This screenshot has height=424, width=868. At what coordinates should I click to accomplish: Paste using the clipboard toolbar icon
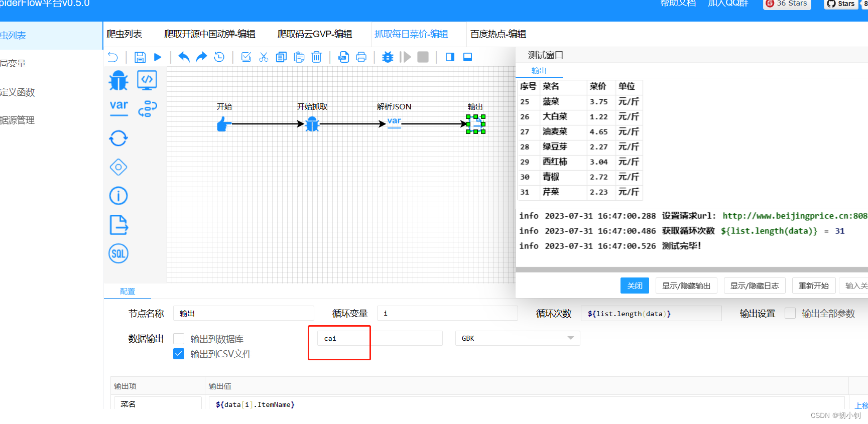(299, 57)
